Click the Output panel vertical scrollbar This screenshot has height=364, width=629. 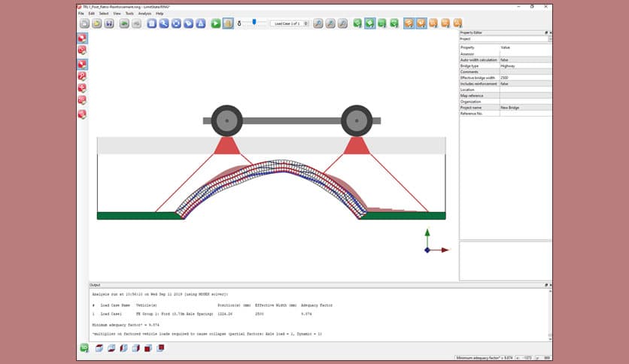click(550, 315)
